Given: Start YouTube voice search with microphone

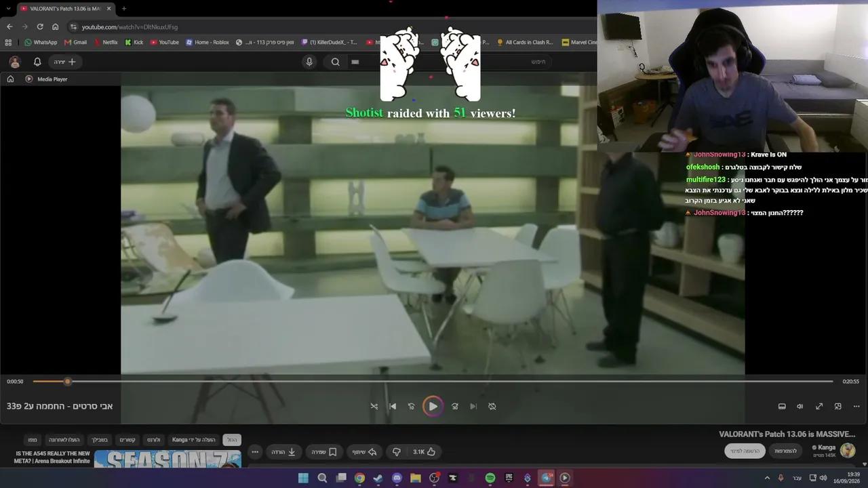Looking at the screenshot, I should [x=309, y=62].
